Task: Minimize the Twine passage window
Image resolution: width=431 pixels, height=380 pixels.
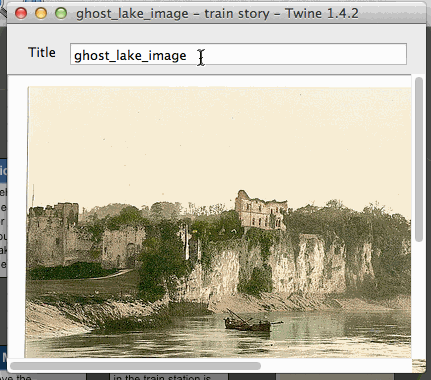Action: point(41,13)
